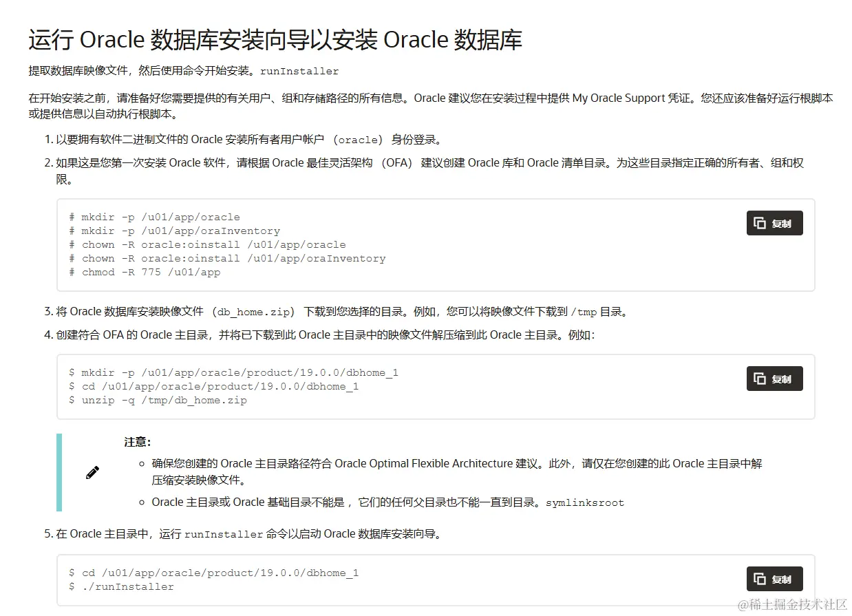Click the page heading about Oracle installer
852x616 pixels.
pyautogui.click(x=275, y=40)
